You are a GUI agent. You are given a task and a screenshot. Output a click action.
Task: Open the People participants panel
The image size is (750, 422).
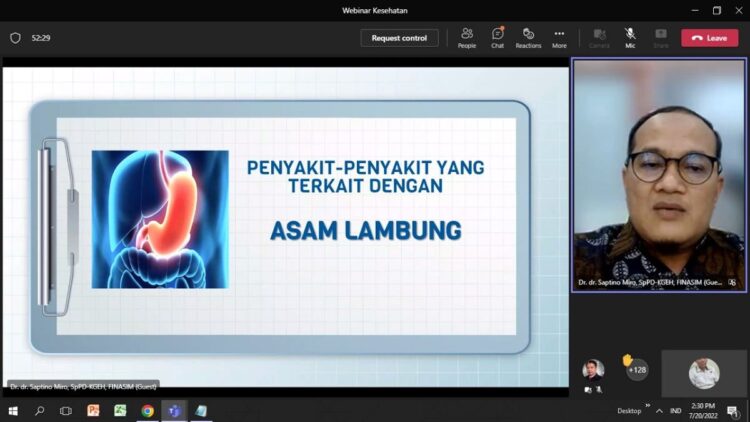tap(466, 38)
